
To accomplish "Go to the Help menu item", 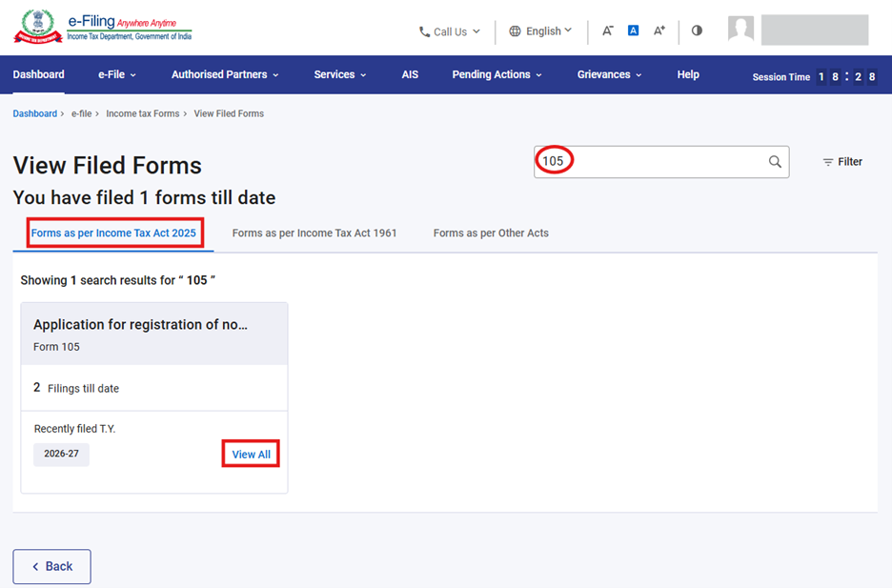I will tap(687, 74).
